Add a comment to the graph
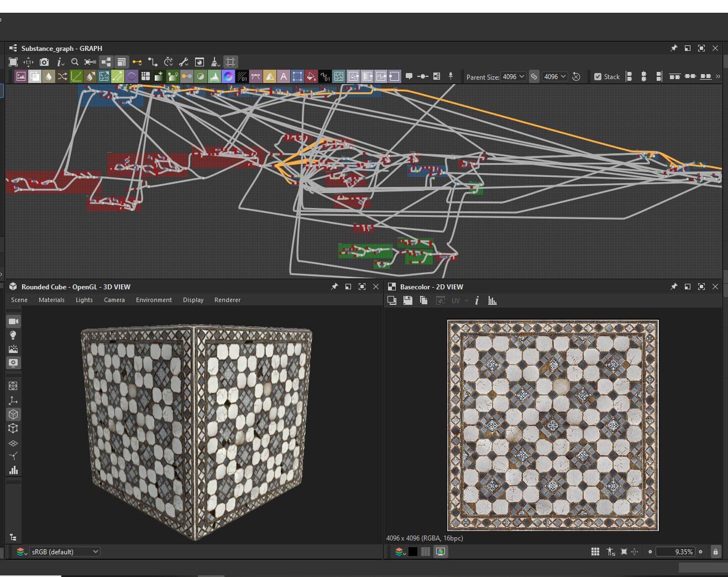The image size is (728, 577). [x=409, y=76]
